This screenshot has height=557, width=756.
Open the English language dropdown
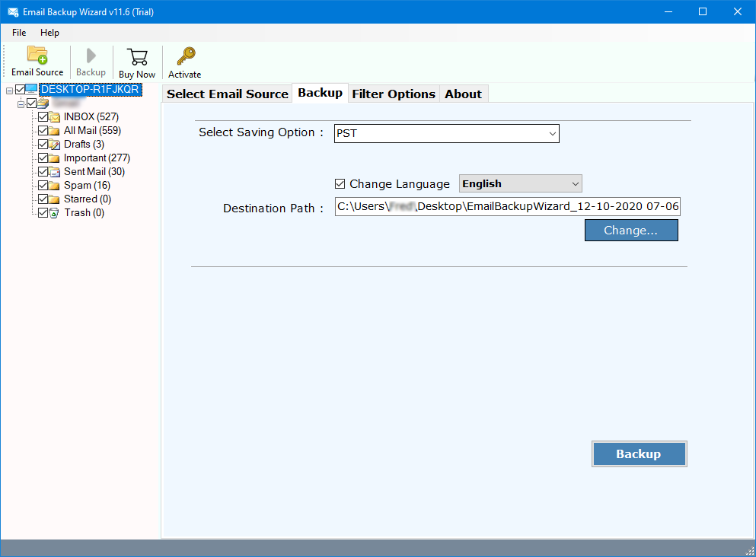[x=520, y=183]
